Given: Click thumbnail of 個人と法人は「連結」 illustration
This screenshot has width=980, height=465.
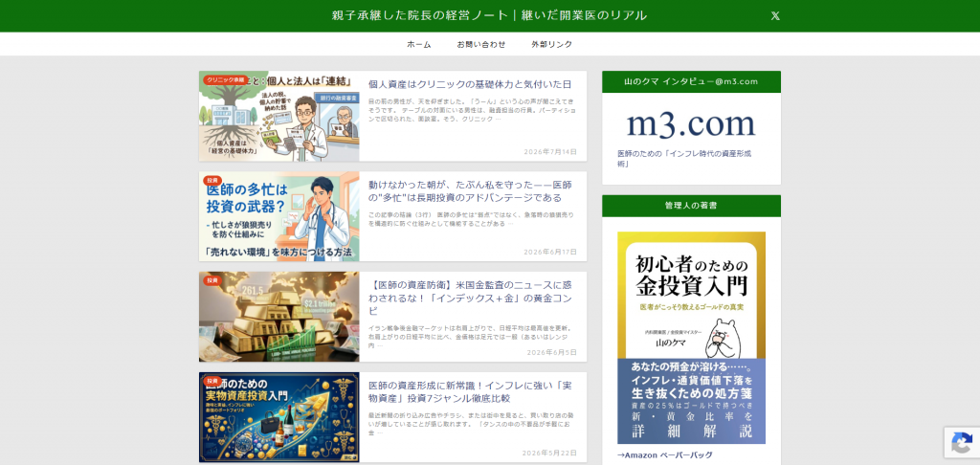Looking at the screenshot, I should [279, 117].
